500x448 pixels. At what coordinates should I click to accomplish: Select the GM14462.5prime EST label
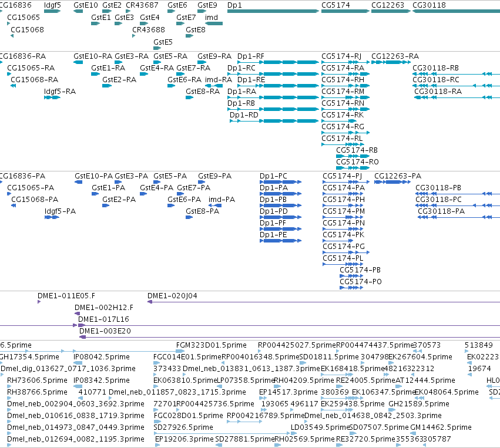[441, 427]
